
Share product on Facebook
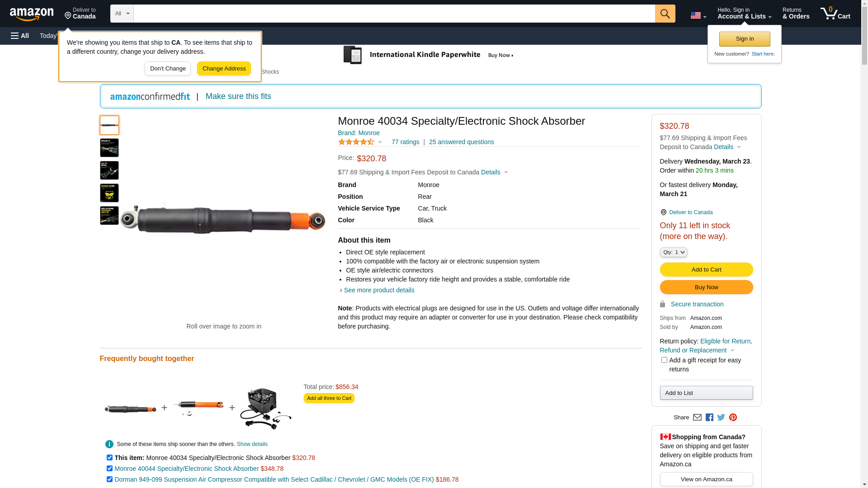(x=709, y=418)
